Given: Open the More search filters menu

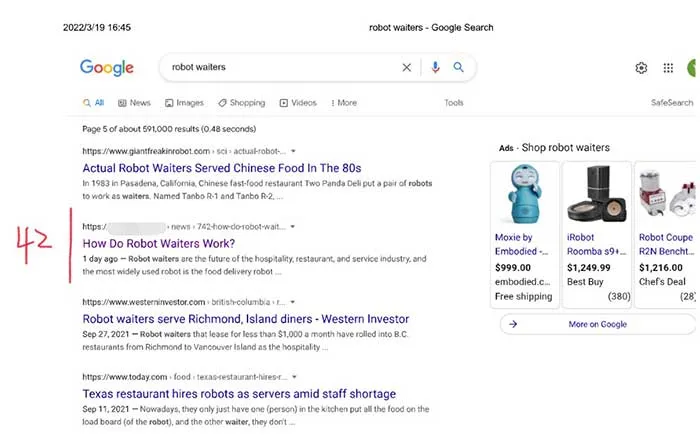Looking at the screenshot, I should coord(343,103).
